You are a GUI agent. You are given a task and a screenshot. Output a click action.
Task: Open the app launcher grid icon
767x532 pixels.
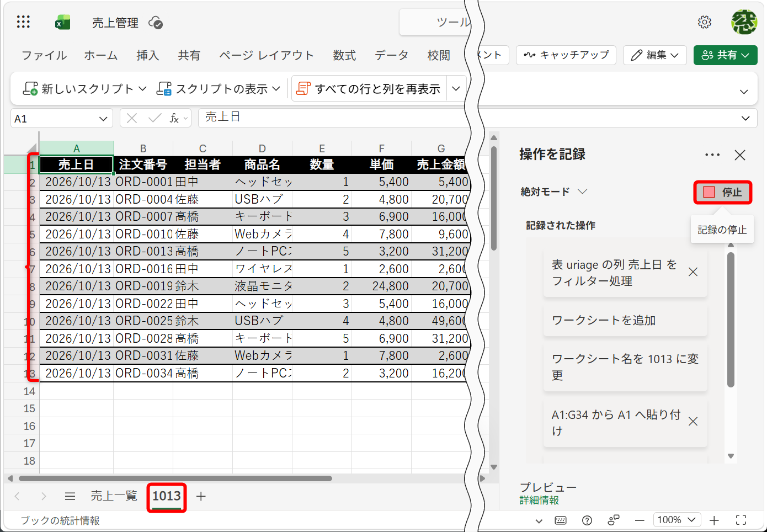pos(23,22)
